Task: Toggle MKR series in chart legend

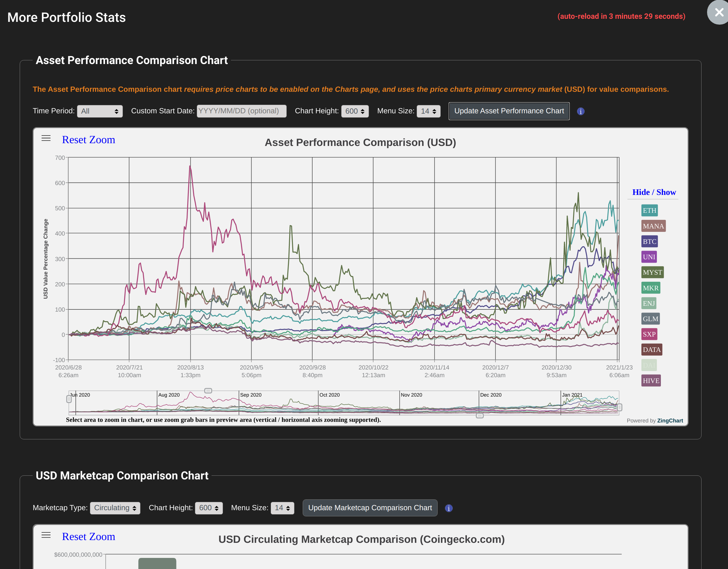Action: pyautogui.click(x=651, y=288)
